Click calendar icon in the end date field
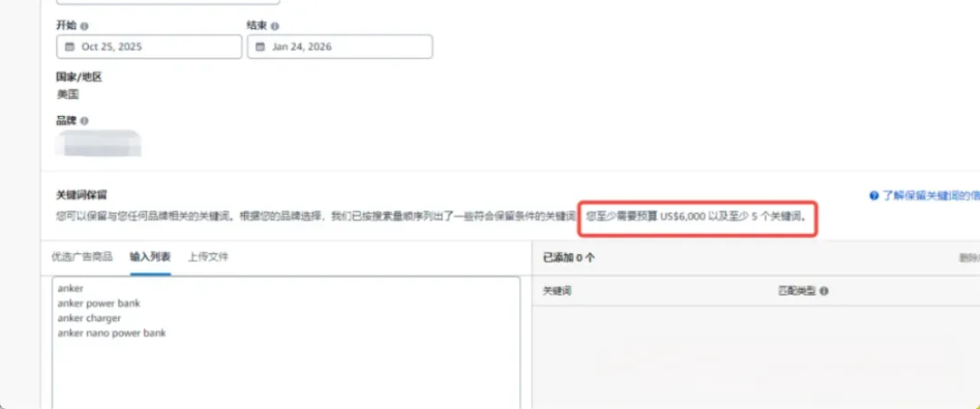980x409 pixels. coord(260,47)
